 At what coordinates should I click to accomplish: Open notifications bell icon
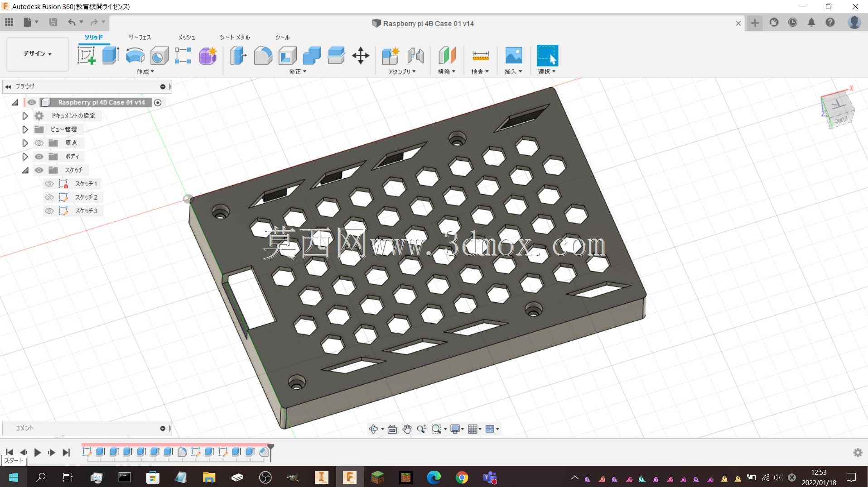pos(811,22)
